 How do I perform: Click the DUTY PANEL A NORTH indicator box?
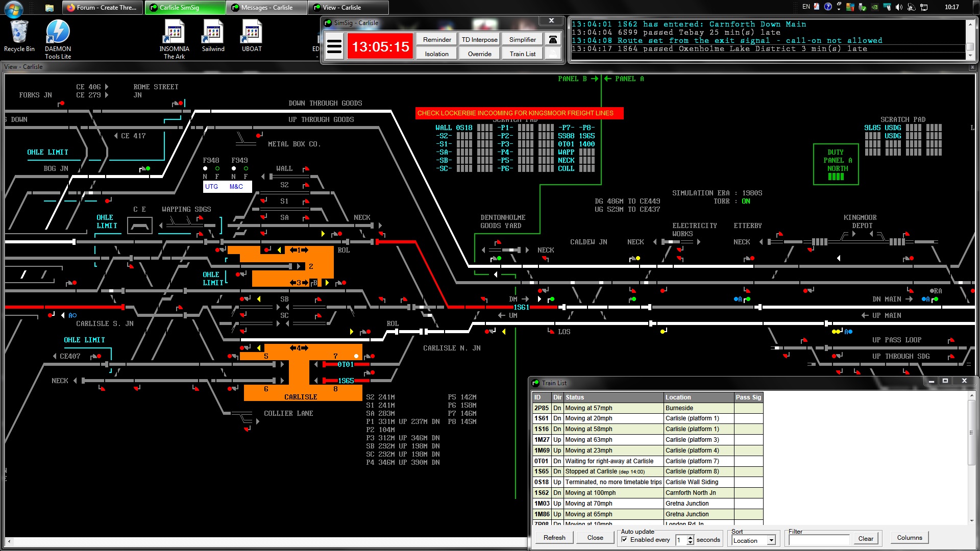836,164
